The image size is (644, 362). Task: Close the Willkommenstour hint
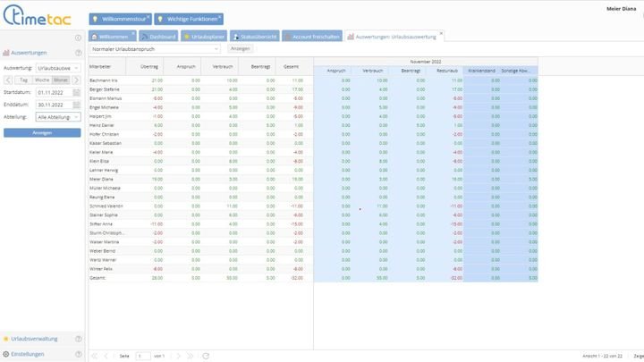coord(147,14)
